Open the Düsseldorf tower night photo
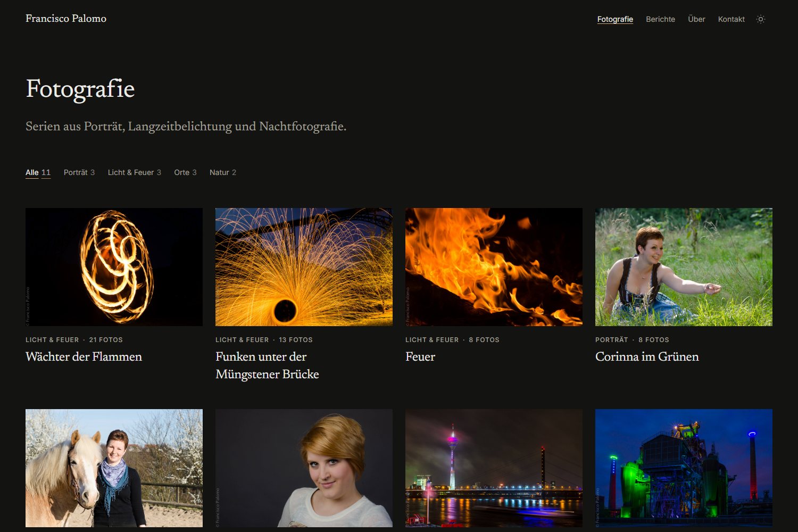 click(494, 468)
